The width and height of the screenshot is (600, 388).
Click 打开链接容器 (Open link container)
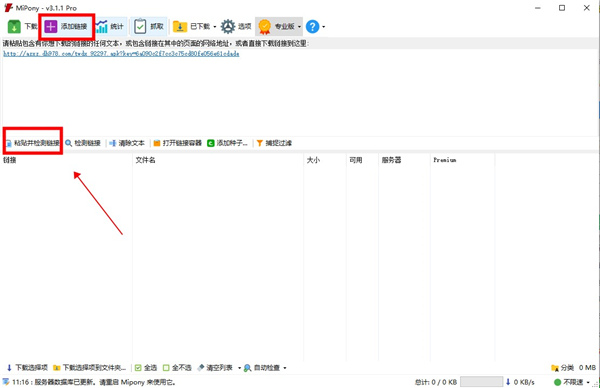[x=177, y=143]
